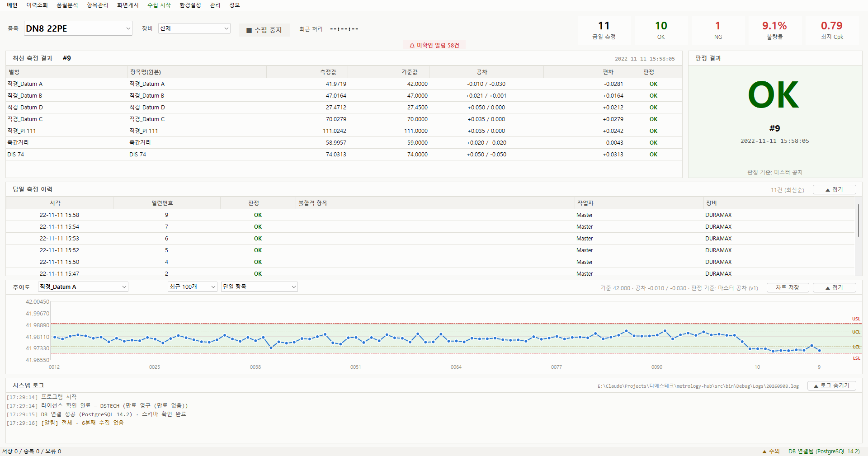
Task: Click the 불량률 9.1% summary card
Action: click(775, 30)
